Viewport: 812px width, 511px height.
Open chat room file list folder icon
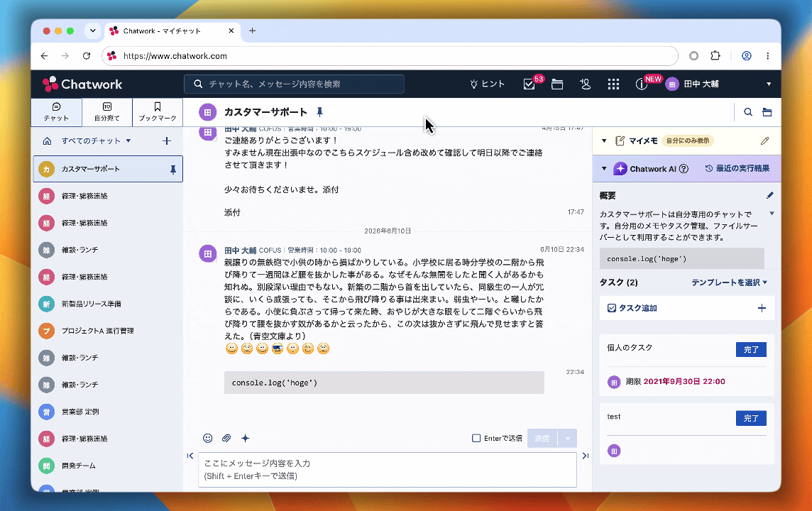767,112
